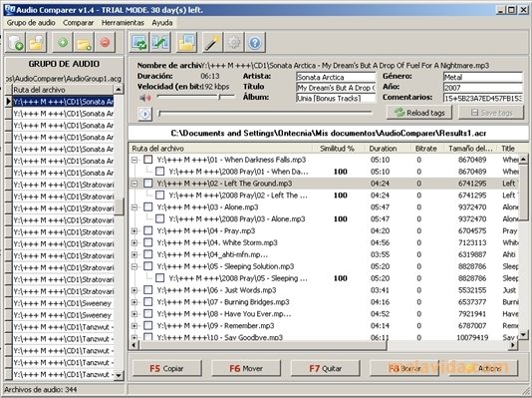Mute audio using the speaker icon

click(144, 98)
